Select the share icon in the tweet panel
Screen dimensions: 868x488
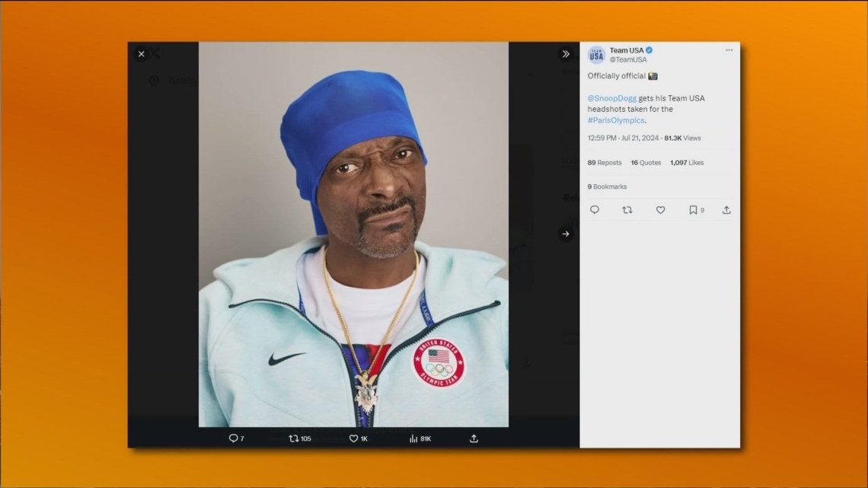click(x=726, y=210)
